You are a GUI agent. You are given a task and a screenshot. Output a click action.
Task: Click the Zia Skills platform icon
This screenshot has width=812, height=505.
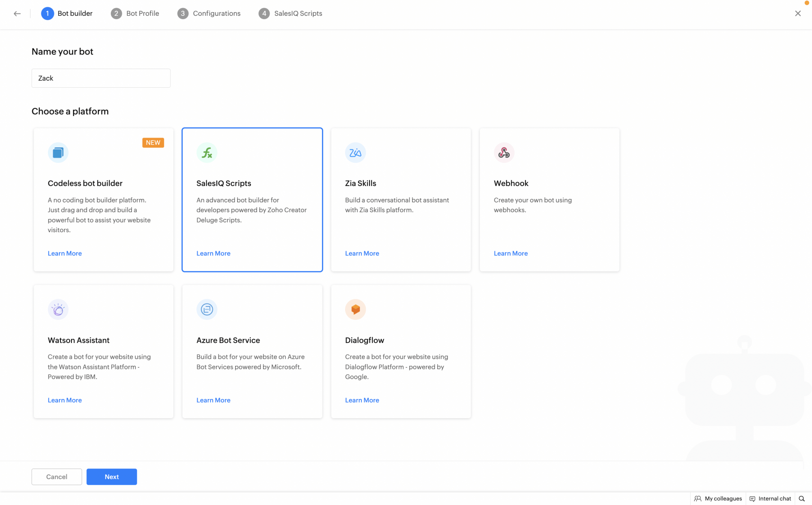pyautogui.click(x=355, y=153)
